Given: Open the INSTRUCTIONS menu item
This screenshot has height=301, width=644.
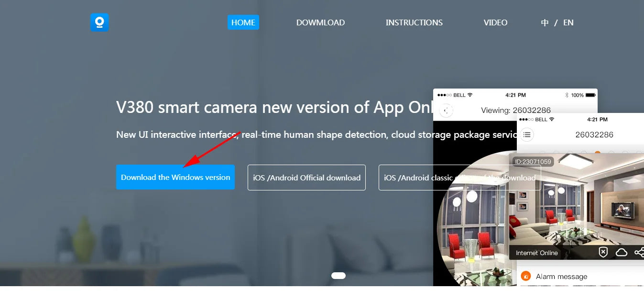Looking at the screenshot, I should pyautogui.click(x=414, y=22).
